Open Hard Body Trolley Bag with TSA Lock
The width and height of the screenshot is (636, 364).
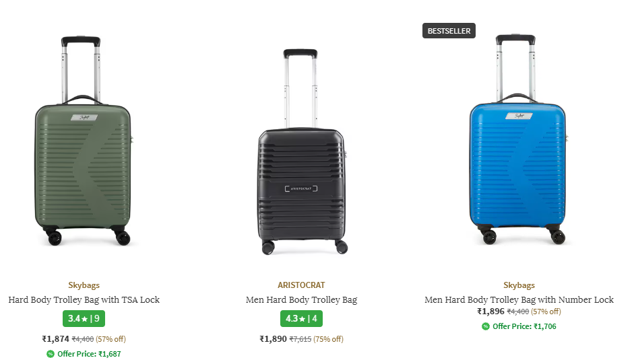point(84,300)
